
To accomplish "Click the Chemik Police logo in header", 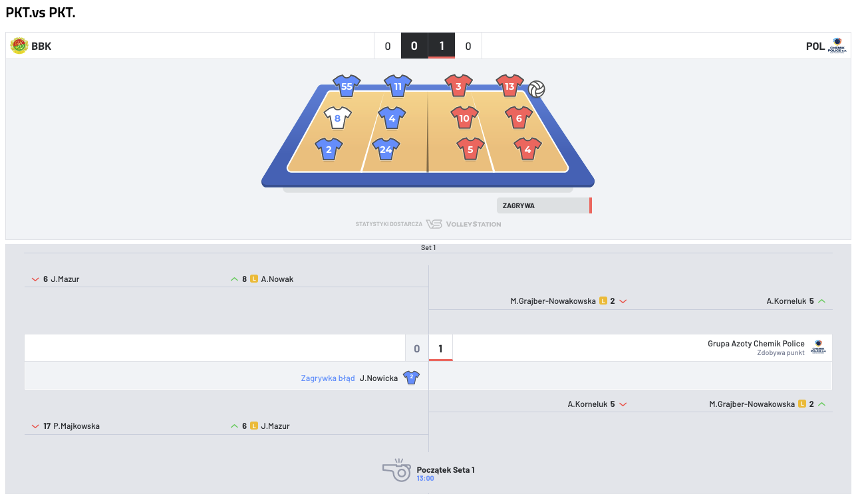I will point(837,46).
